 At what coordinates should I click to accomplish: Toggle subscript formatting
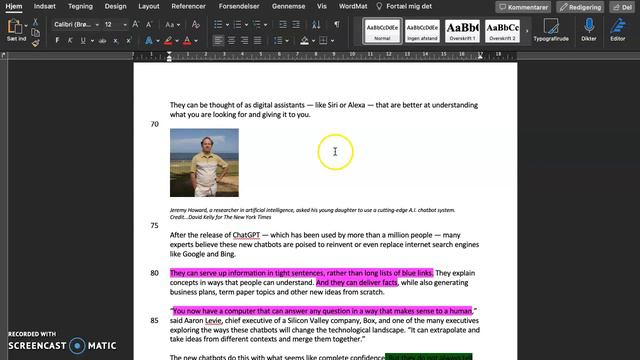[116, 41]
